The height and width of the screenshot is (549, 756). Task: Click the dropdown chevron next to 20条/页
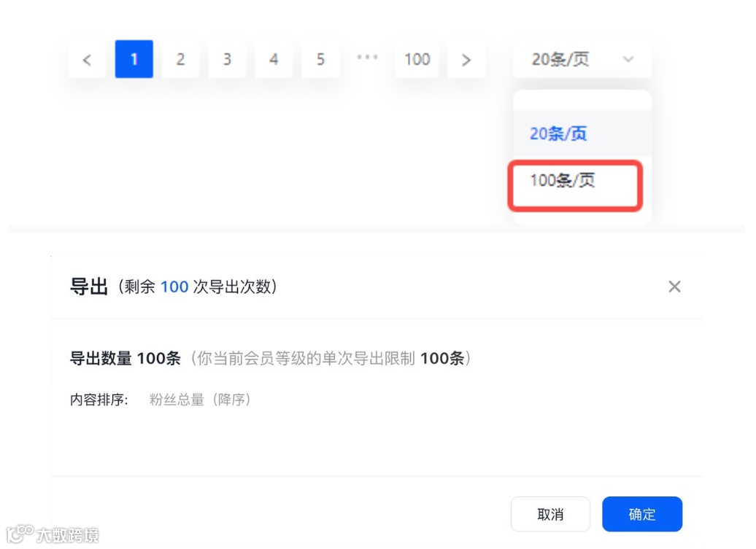[x=629, y=59]
